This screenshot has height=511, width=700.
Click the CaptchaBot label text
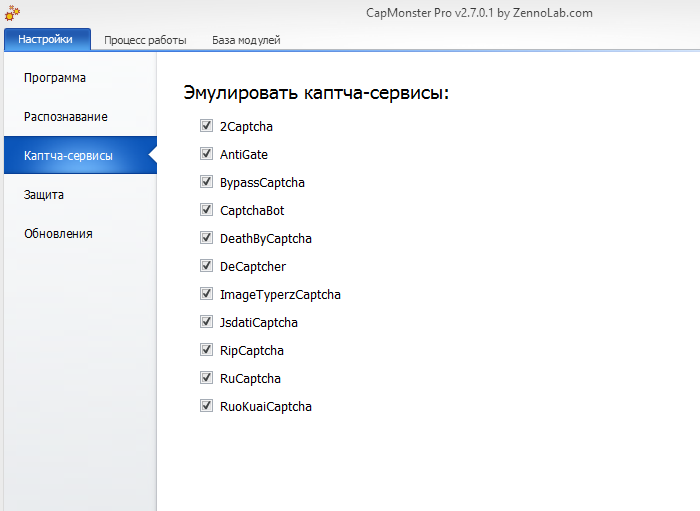click(x=252, y=211)
